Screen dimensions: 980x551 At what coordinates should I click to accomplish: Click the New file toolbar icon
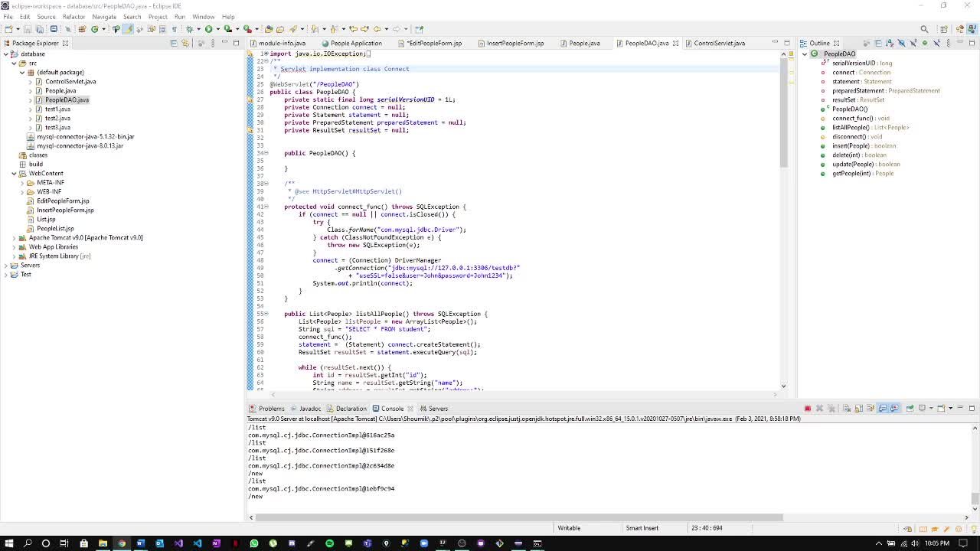pos(8,29)
